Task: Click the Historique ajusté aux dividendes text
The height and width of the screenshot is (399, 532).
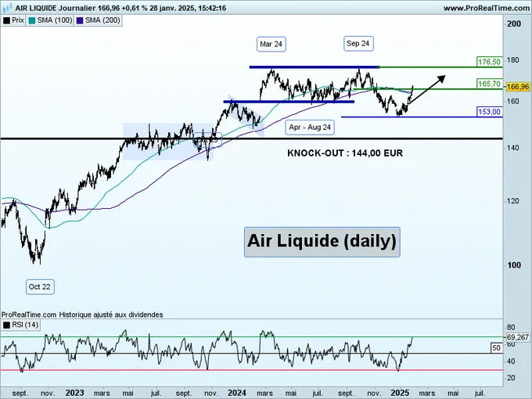Action: click(x=111, y=315)
